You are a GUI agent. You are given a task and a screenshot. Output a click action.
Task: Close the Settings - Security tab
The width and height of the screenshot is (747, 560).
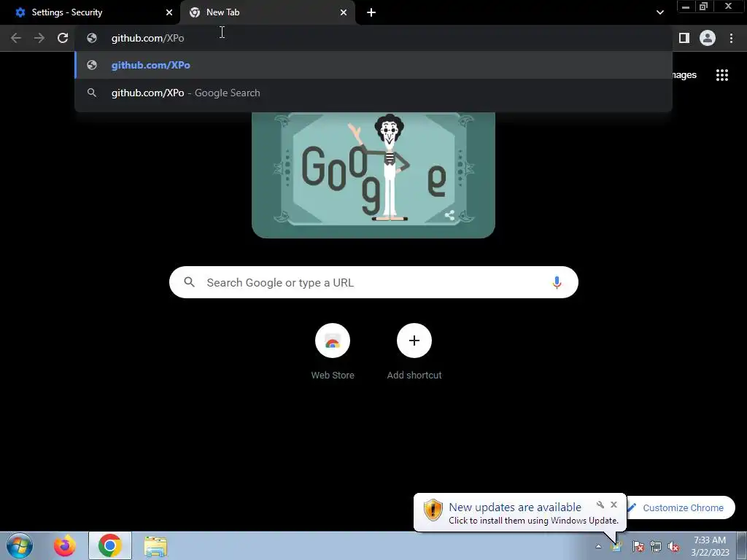point(169,12)
